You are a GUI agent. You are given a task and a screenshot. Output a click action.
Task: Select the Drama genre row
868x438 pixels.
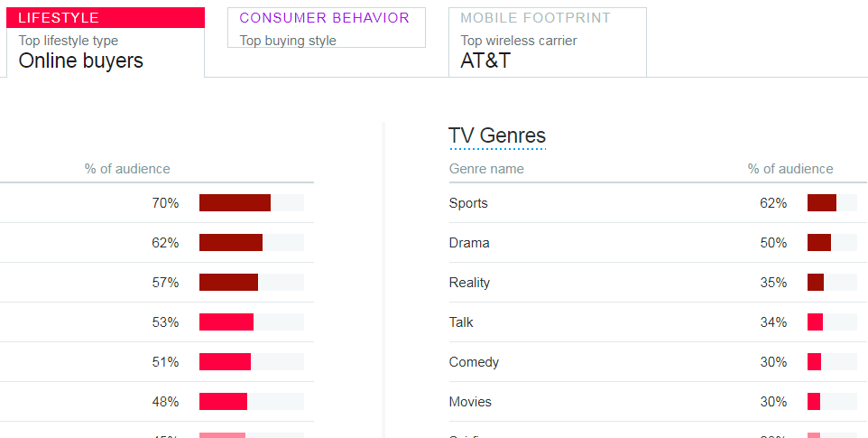(658, 243)
